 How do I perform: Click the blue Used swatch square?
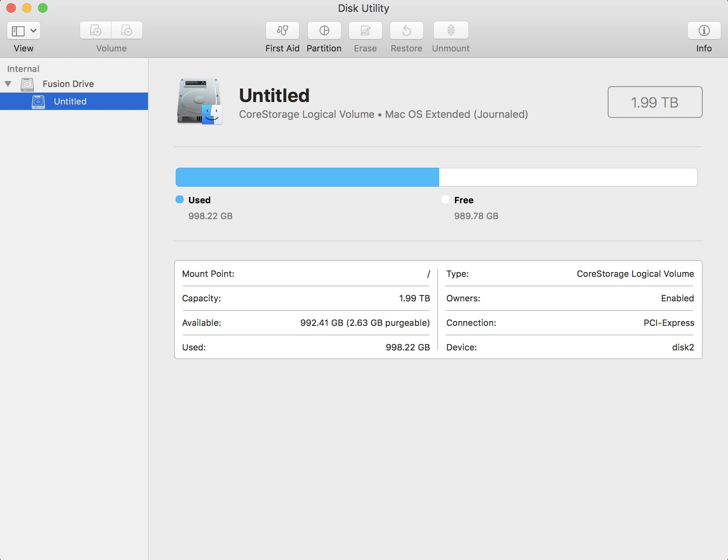pos(180,199)
